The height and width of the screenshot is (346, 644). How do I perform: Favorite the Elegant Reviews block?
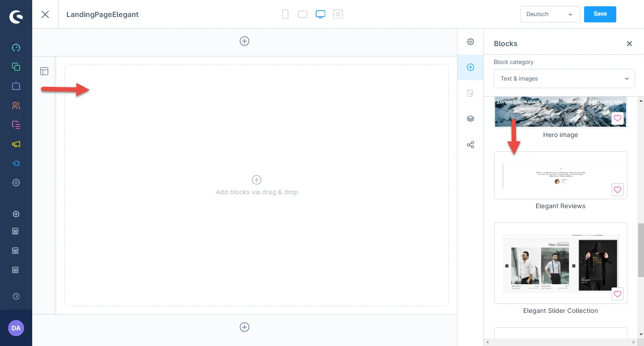tap(617, 190)
